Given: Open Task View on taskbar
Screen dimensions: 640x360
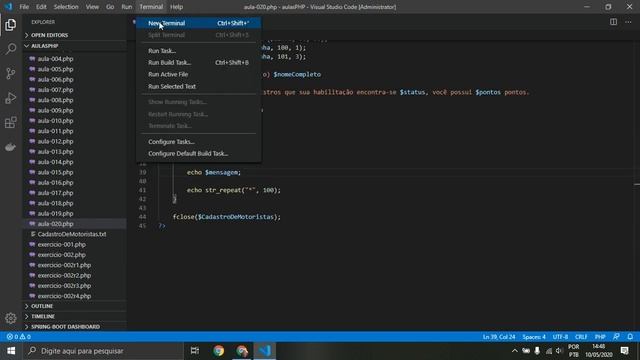Looking at the screenshot, I should 195,351.
